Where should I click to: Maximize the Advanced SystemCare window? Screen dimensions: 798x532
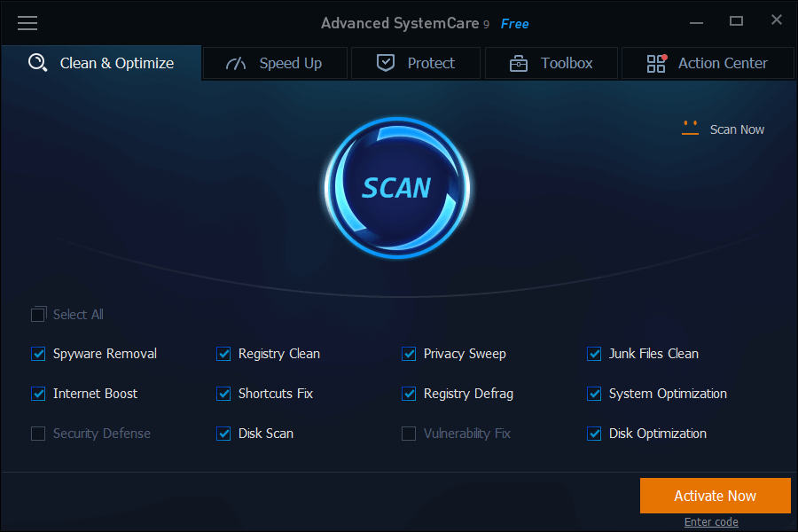(x=736, y=21)
